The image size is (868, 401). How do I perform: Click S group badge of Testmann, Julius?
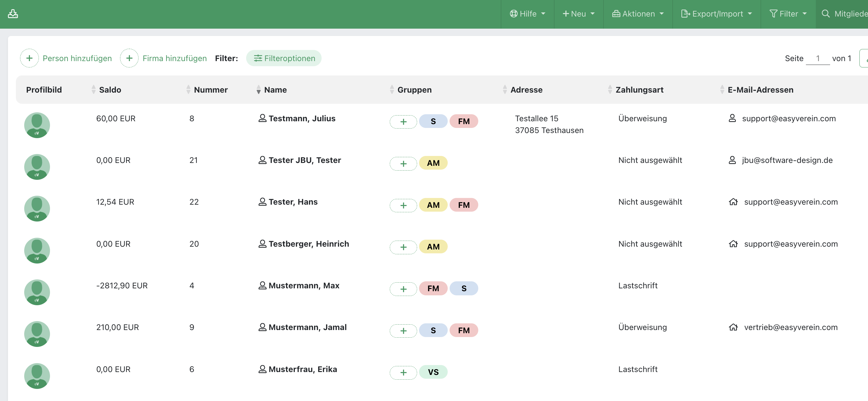click(x=433, y=121)
